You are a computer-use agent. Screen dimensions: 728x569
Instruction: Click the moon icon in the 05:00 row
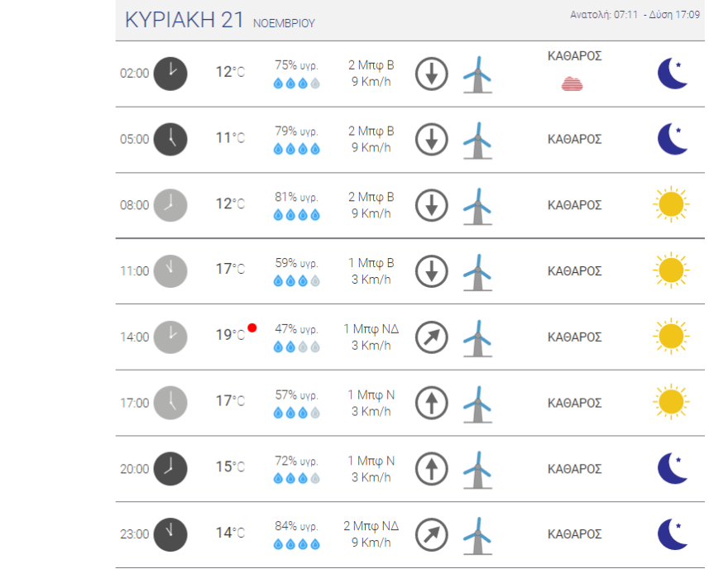(x=673, y=139)
